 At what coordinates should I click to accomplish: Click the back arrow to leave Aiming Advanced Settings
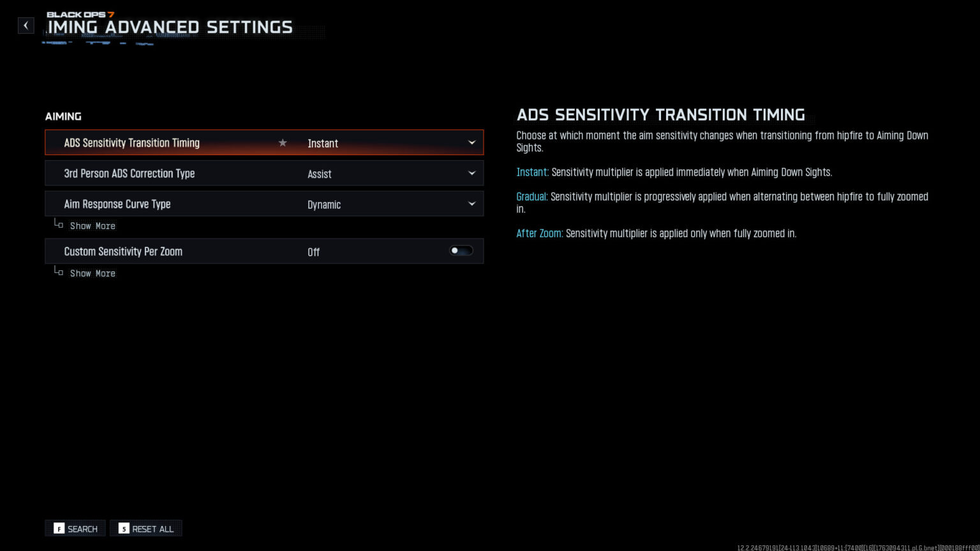click(26, 26)
